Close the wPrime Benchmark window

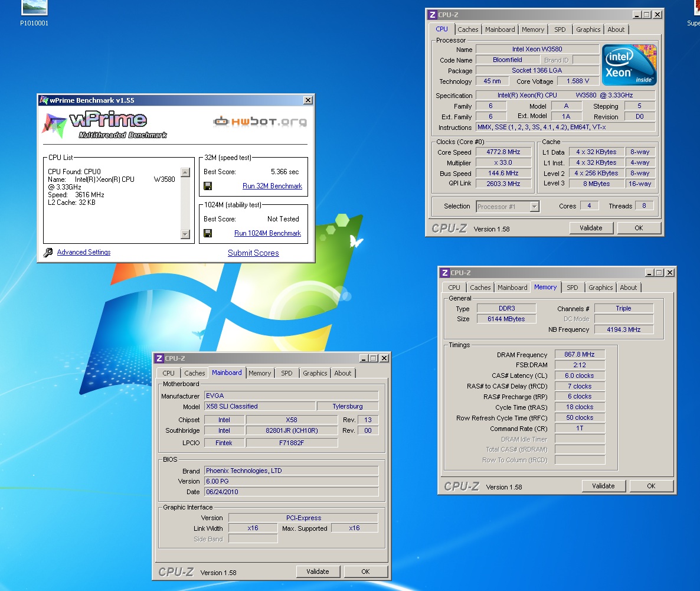(x=308, y=100)
